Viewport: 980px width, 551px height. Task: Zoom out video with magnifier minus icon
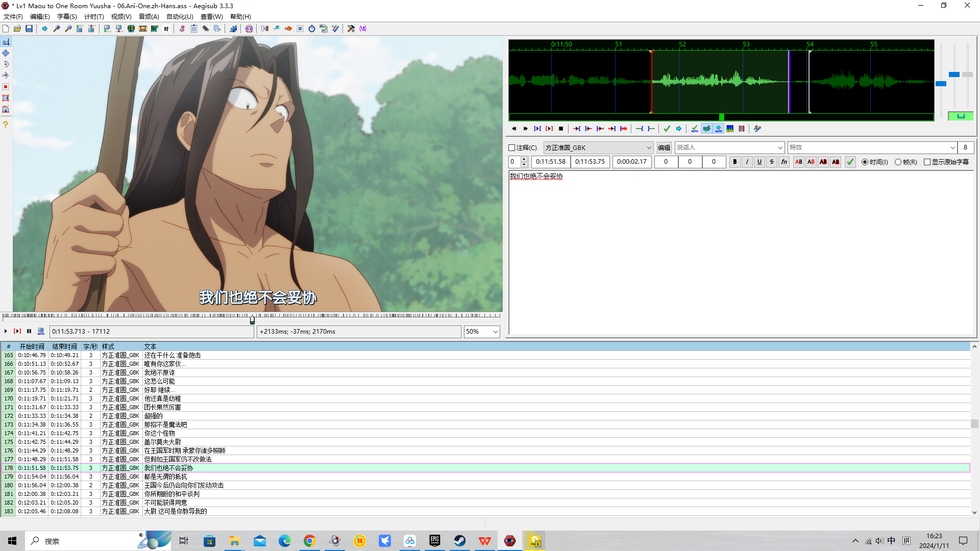pos(68,29)
